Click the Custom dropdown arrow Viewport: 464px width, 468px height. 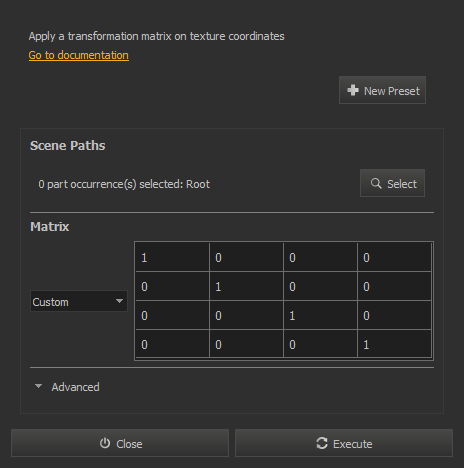coord(119,301)
